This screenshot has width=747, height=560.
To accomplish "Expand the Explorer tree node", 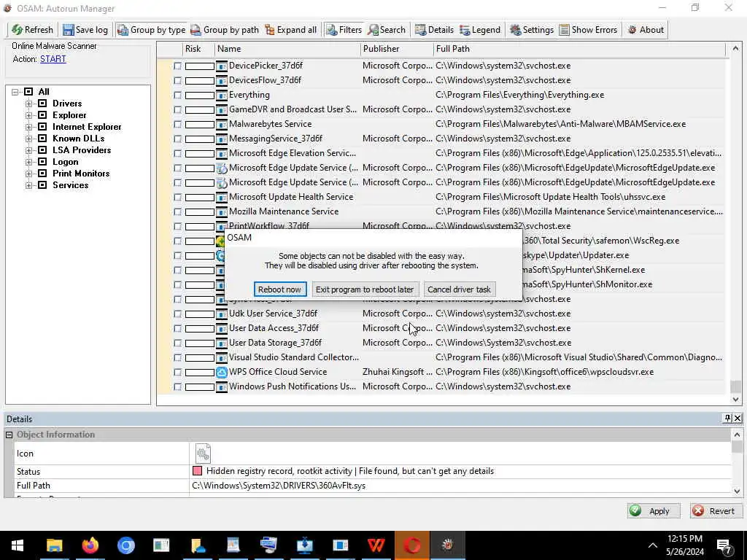I will (28, 115).
